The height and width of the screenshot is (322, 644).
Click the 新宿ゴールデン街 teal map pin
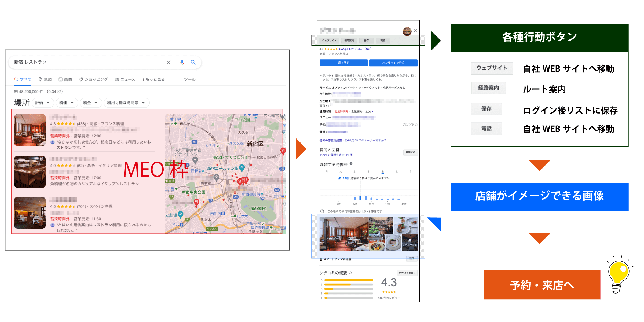(x=242, y=168)
